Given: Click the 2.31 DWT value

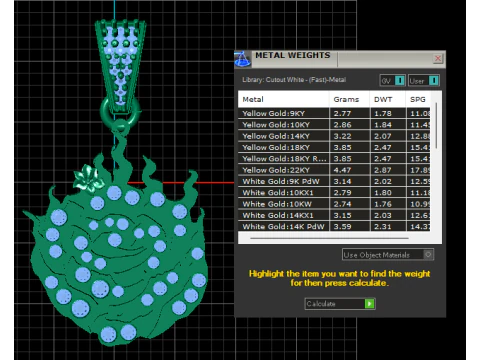Looking at the screenshot, I should click(383, 226).
